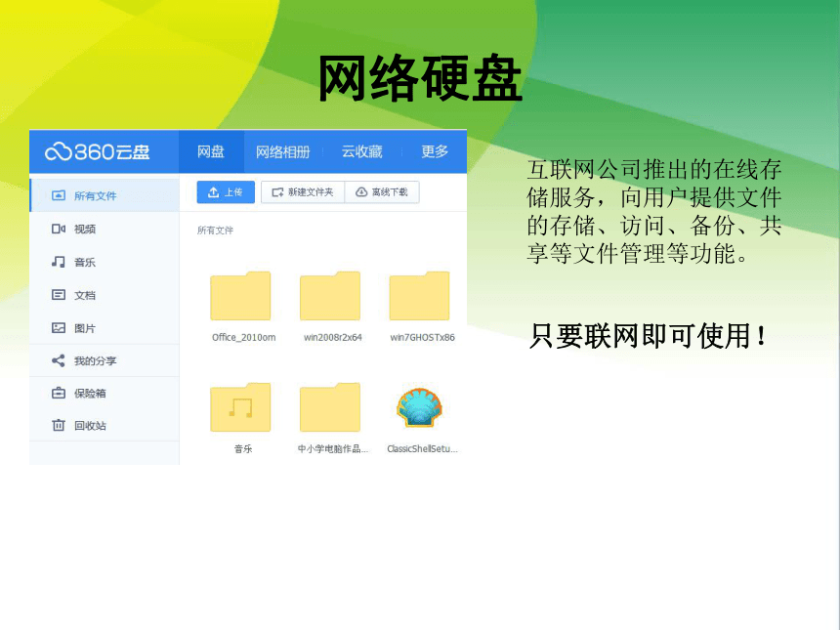
Task: Click the 我的分享 sidebar label
Action: point(96,361)
